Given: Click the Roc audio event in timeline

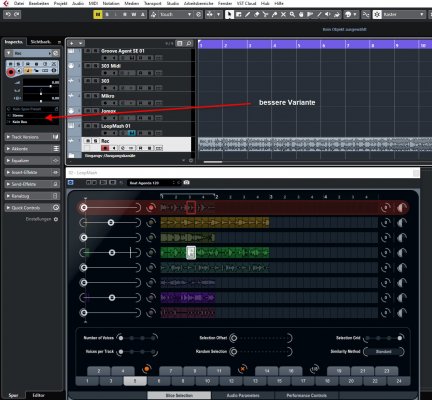Looking at the screenshot, I should (315, 145).
